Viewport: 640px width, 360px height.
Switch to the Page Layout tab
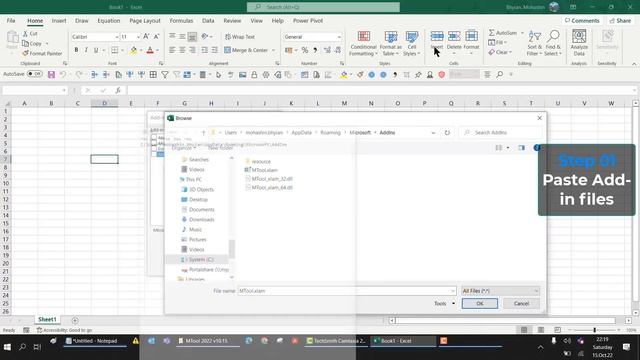[x=145, y=20]
